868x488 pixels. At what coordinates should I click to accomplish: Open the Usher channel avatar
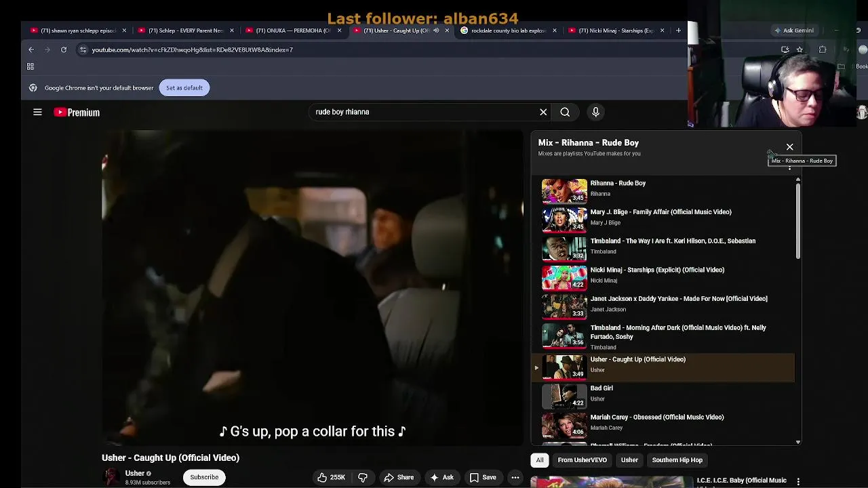[x=111, y=477]
